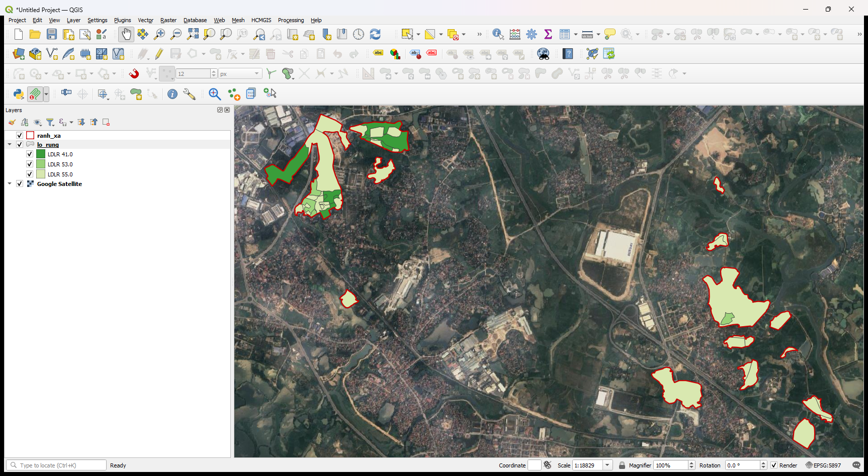This screenshot has width=868, height=476.
Task: Open the Scale dropdown list
Action: point(607,465)
